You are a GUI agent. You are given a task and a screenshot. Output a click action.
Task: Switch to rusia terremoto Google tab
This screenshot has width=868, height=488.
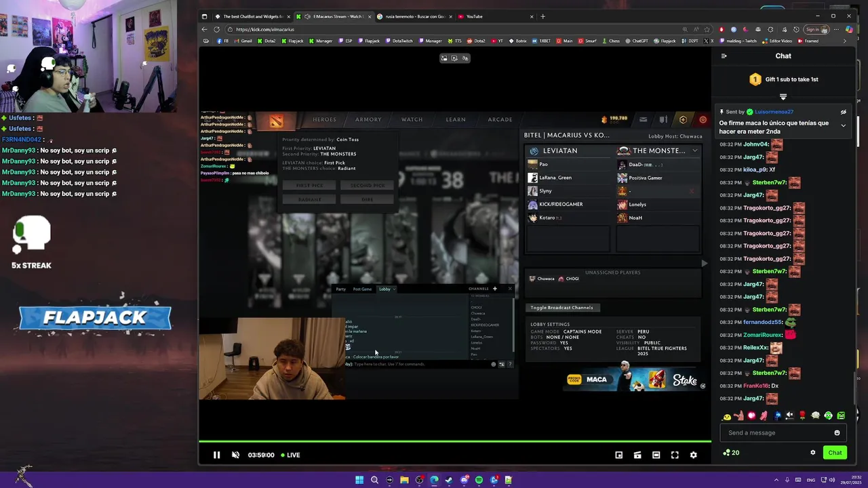click(415, 16)
